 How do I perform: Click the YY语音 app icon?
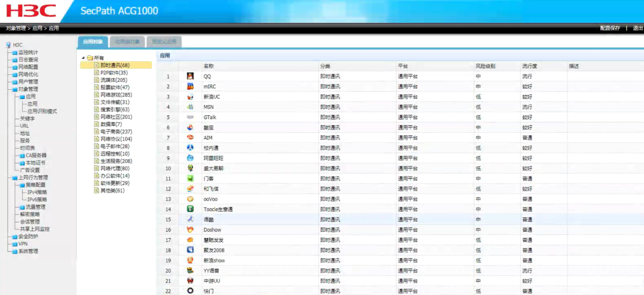coord(190,270)
